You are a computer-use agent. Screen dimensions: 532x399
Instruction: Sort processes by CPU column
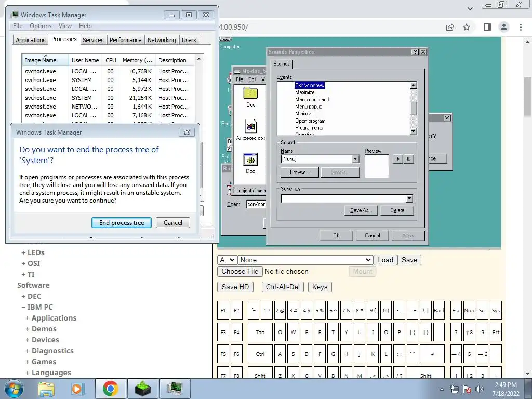[x=111, y=60]
